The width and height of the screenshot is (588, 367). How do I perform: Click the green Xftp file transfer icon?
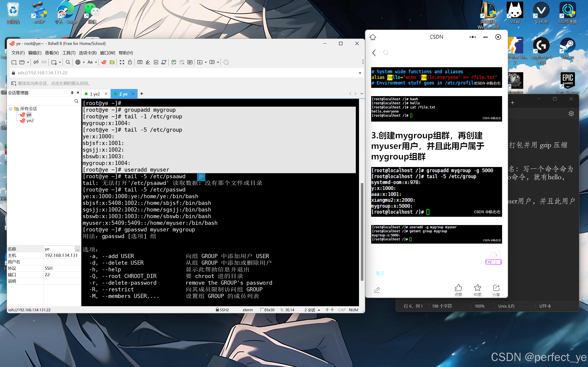(112, 62)
